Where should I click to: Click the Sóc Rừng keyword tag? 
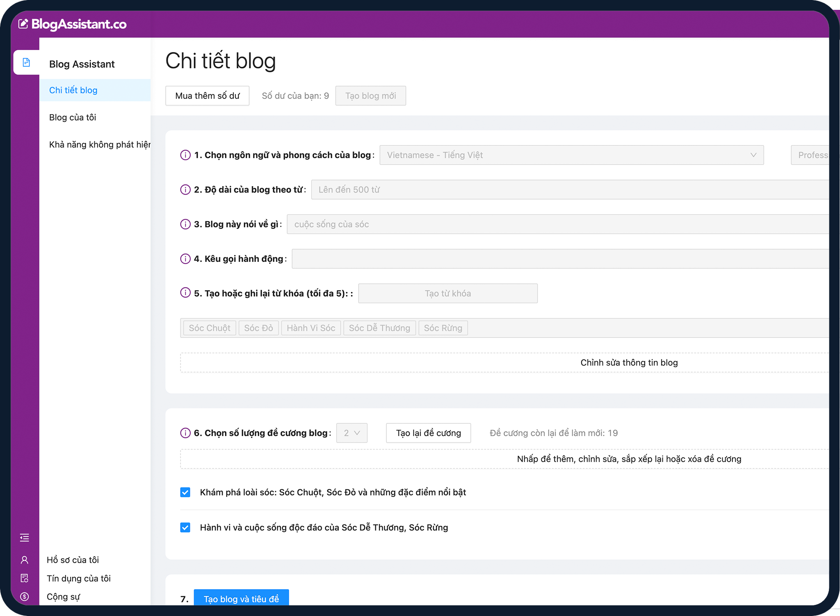click(x=443, y=328)
